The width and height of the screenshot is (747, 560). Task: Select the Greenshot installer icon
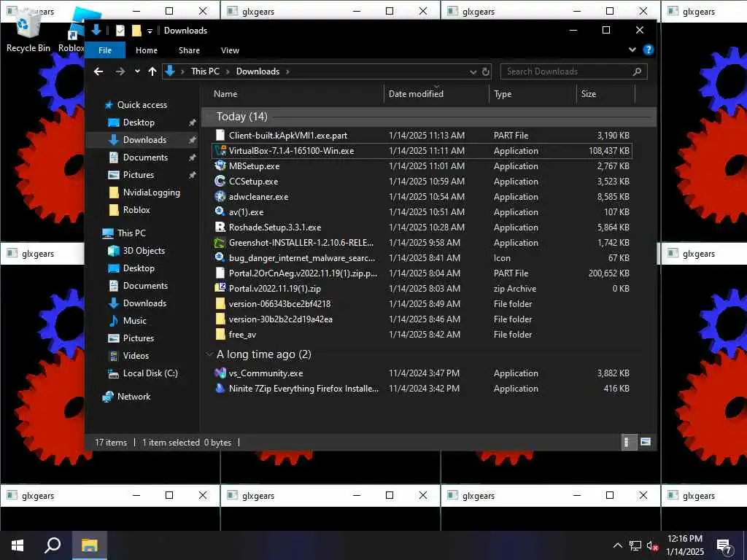[x=220, y=242]
